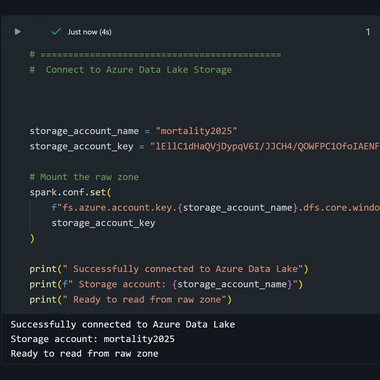Click output line 'Ready to read from raw zone'
The width and height of the screenshot is (380, 380).
(84, 353)
